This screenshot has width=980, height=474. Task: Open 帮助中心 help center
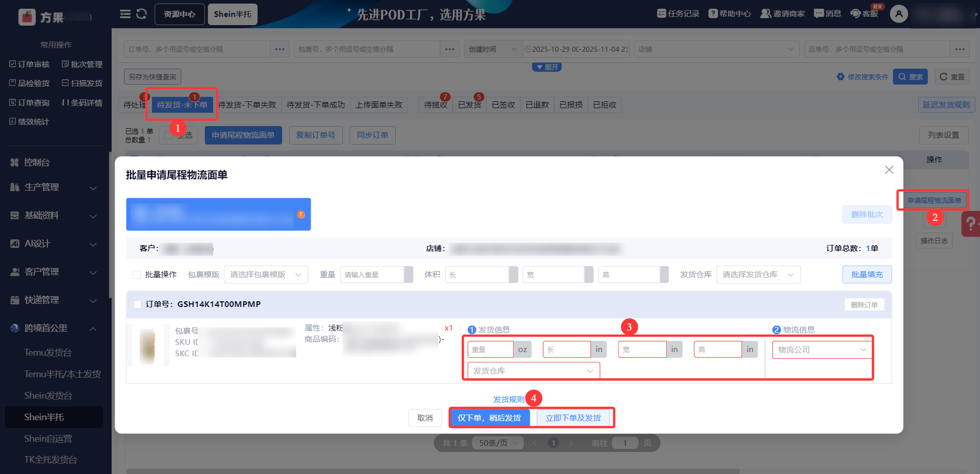point(730,14)
